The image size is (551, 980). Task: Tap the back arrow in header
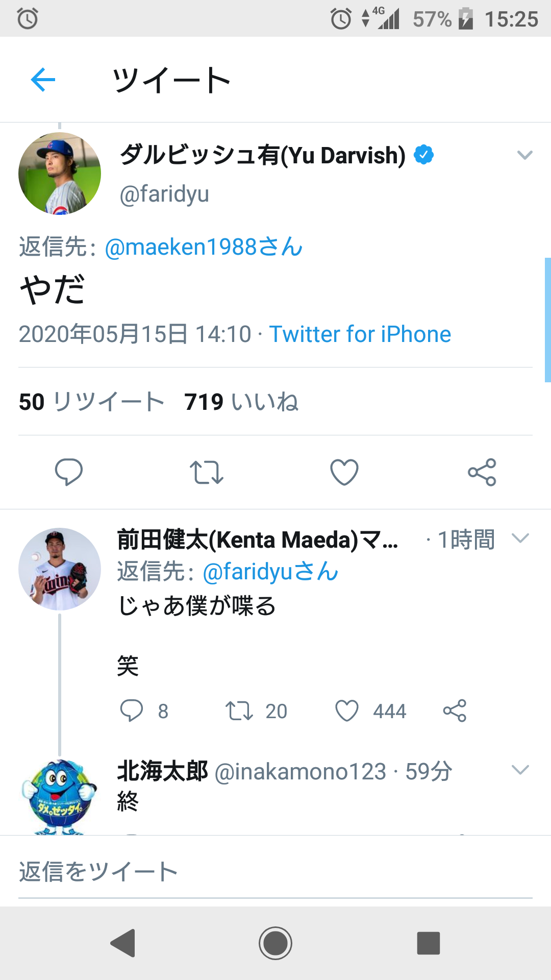click(x=43, y=80)
